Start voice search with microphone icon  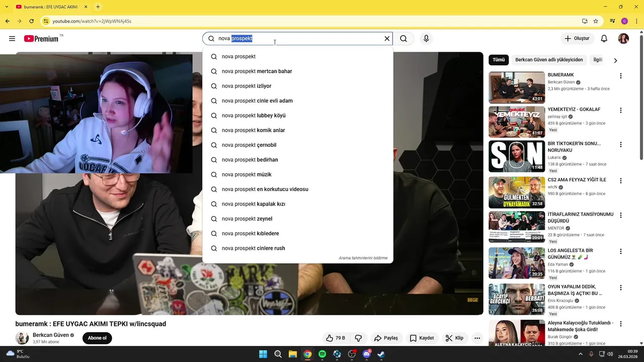(x=426, y=39)
